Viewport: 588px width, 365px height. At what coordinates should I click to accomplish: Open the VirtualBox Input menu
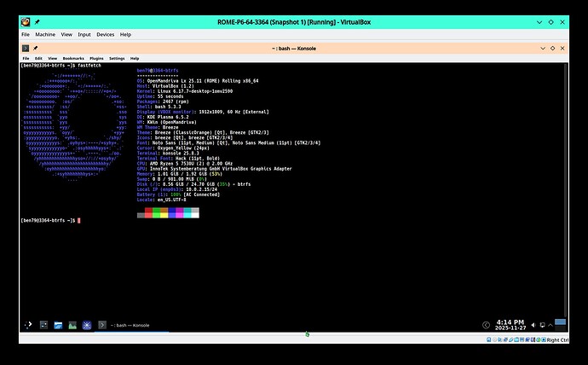click(84, 34)
